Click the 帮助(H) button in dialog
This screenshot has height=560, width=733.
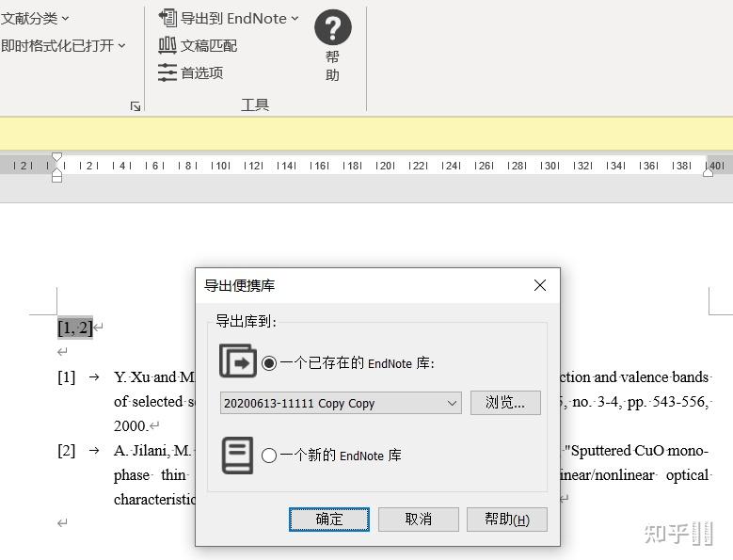click(x=507, y=520)
